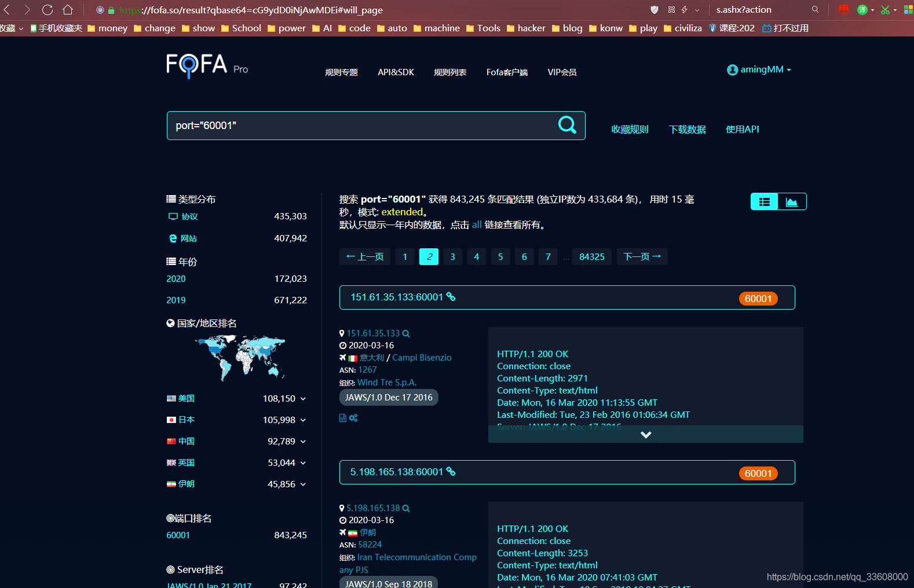Viewport: 914px width, 588px height.
Task: Go to previous page 上一页
Action: tap(365, 257)
